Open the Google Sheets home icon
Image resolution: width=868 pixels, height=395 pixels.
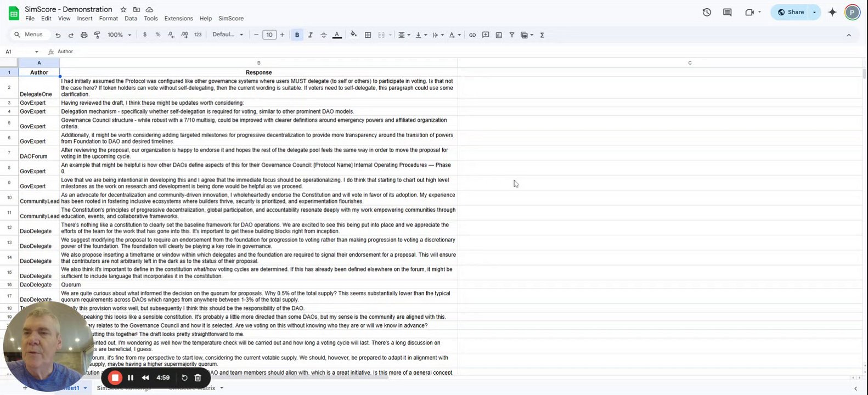pyautogui.click(x=13, y=13)
